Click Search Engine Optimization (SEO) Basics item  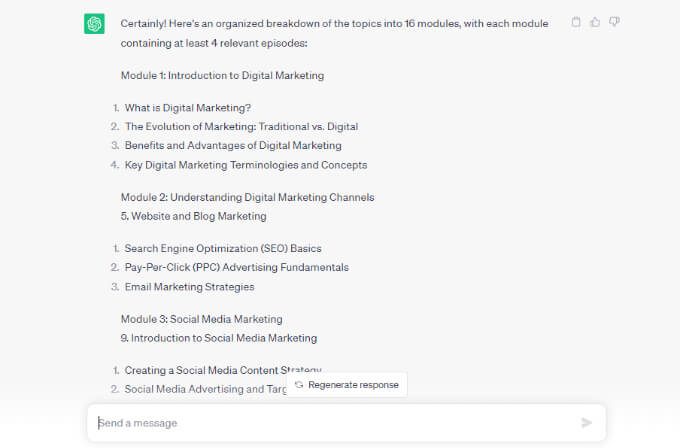pyautogui.click(x=223, y=249)
